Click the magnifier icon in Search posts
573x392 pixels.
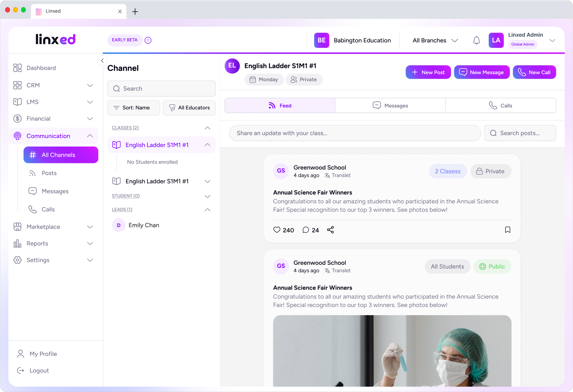tap(493, 133)
